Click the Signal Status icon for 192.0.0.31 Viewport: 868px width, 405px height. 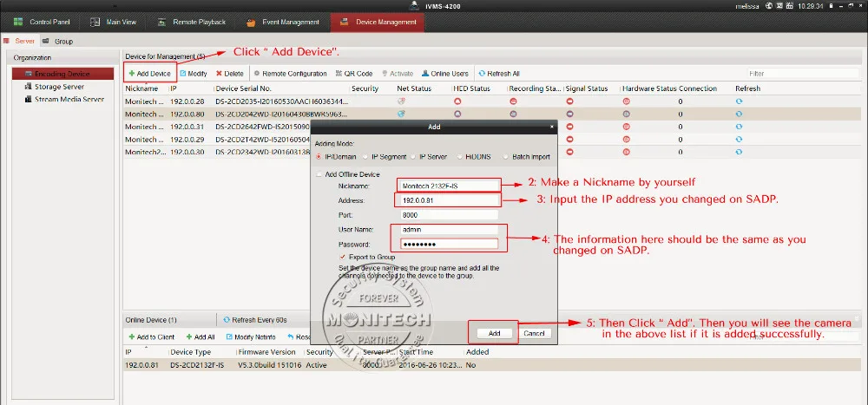pyautogui.click(x=569, y=127)
